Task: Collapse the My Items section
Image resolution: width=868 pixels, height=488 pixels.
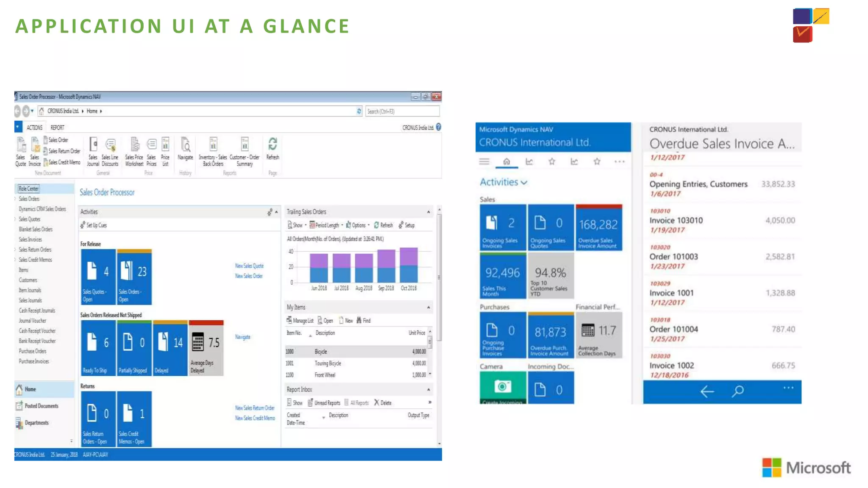Action: [x=428, y=307]
